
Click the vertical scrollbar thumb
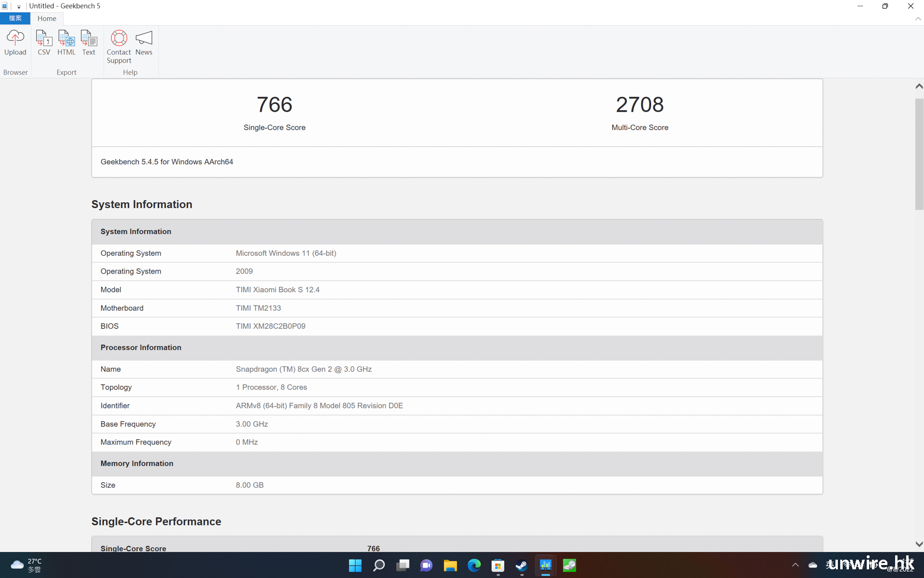point(919,154)
